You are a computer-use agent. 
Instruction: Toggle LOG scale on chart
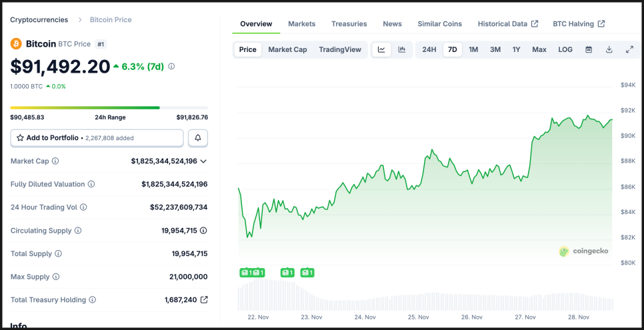tap(565, 49)
